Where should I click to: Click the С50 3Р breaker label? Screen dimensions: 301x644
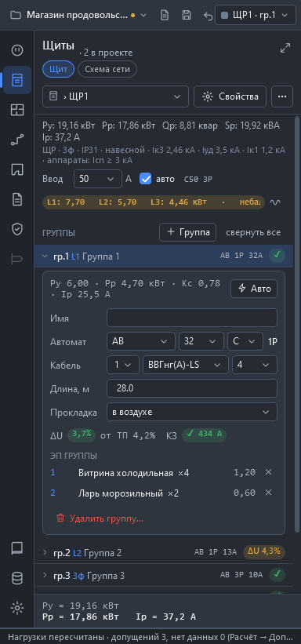[198, 179]
